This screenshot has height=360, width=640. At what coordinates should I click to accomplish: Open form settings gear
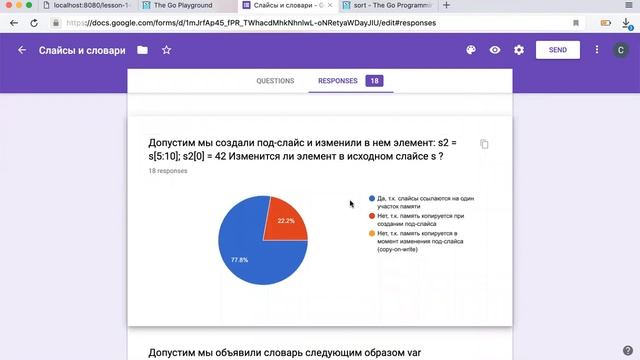pyautogui.click(x=519, y=50)
